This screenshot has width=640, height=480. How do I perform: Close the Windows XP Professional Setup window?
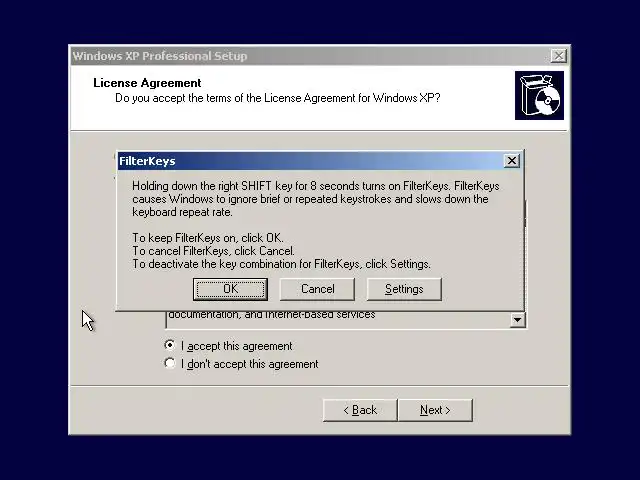click(x=558, y=56)
